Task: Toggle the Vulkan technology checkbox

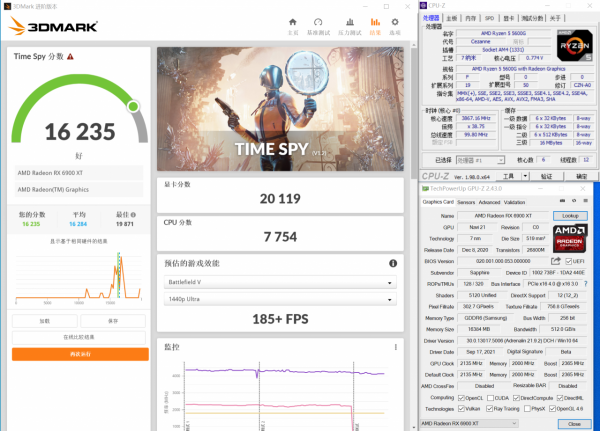Action: (460, 409)
